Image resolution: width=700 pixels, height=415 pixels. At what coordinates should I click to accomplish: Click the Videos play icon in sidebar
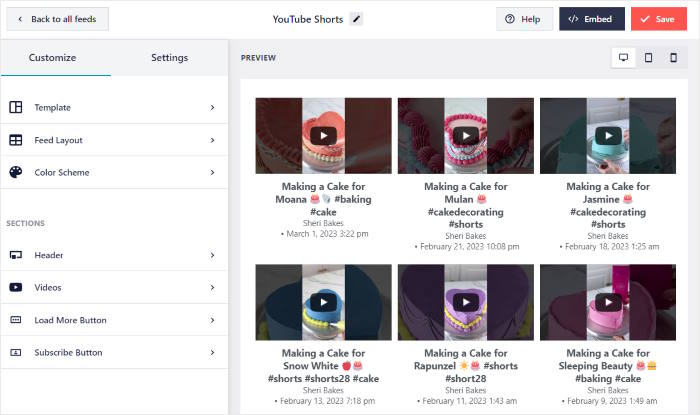click(16, 287)
